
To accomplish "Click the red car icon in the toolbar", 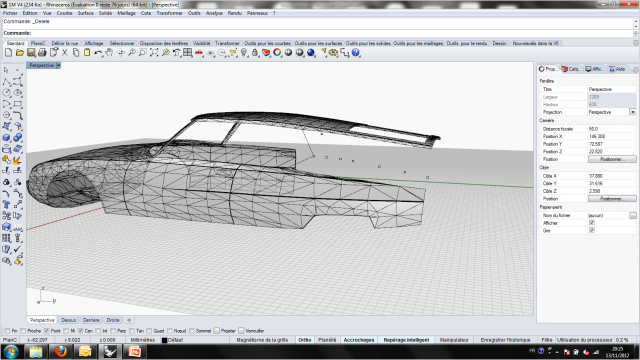I will click(x=199, y=53).
